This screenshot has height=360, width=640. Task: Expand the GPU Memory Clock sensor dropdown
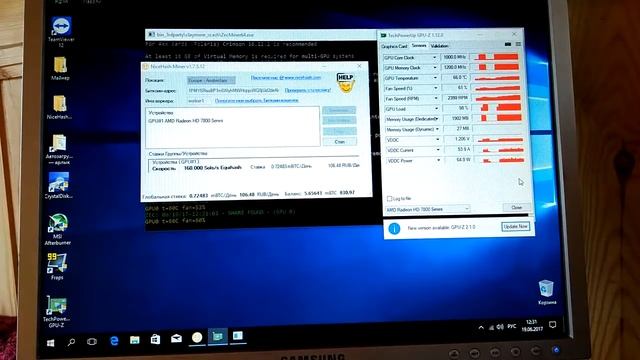click(435, 68)
